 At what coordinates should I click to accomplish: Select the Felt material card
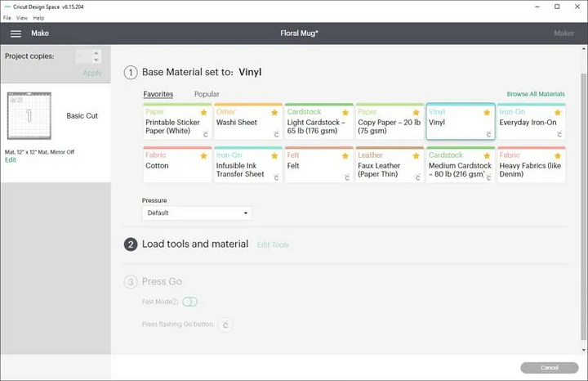[x=318, y=165]
